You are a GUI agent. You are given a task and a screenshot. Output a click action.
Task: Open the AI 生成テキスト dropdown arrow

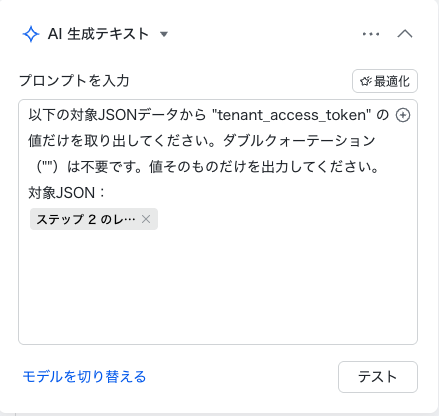click(164, 34)
